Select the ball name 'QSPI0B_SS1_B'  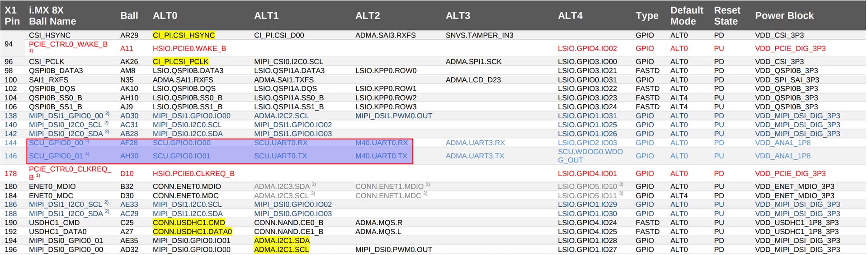56,107
